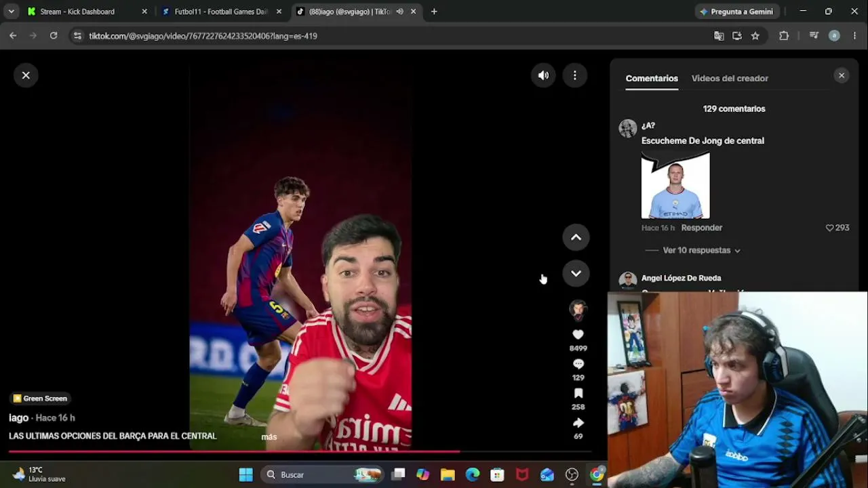Open commenter ¿A? profile picture

click(x=628, y=129)
